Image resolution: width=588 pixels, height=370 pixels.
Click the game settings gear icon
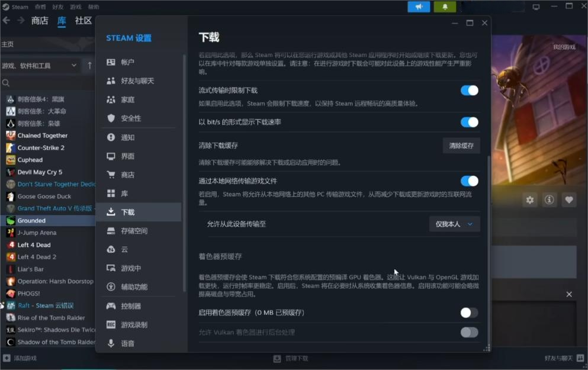(530, 200)
